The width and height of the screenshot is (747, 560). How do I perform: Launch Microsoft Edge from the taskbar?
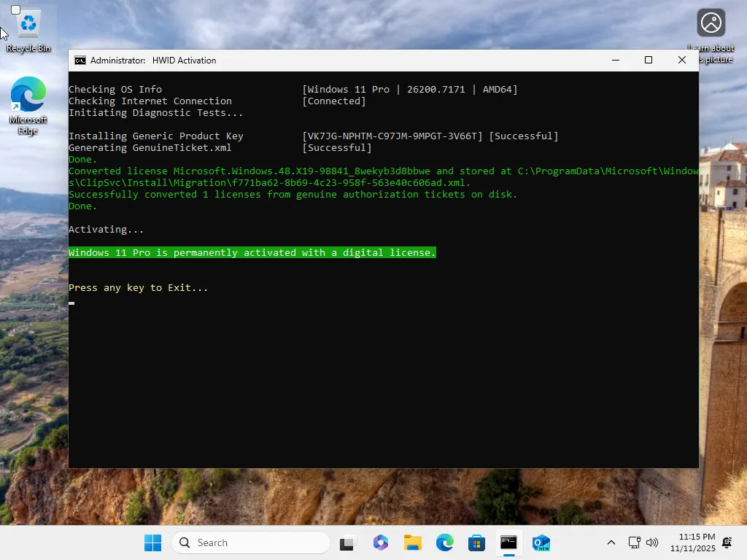(x=444, y=542)
